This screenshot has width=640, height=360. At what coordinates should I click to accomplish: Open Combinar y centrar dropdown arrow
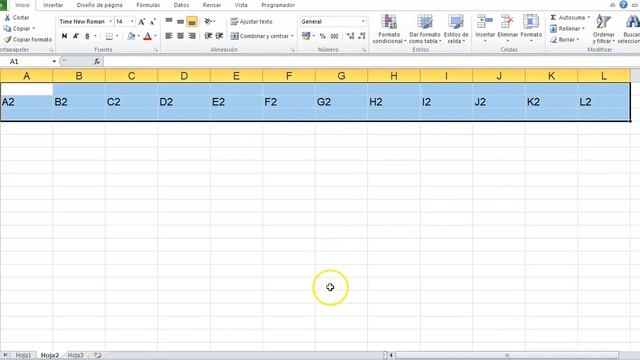(x=292, y=36)
